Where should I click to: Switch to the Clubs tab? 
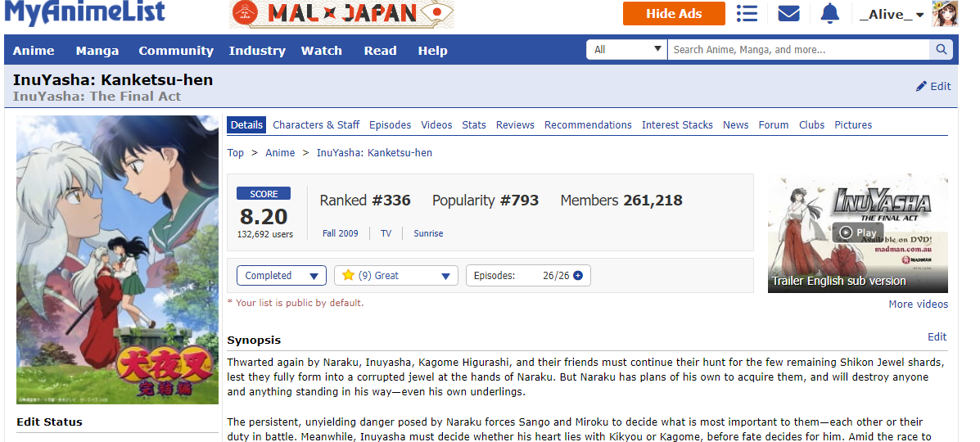(811, 124)
